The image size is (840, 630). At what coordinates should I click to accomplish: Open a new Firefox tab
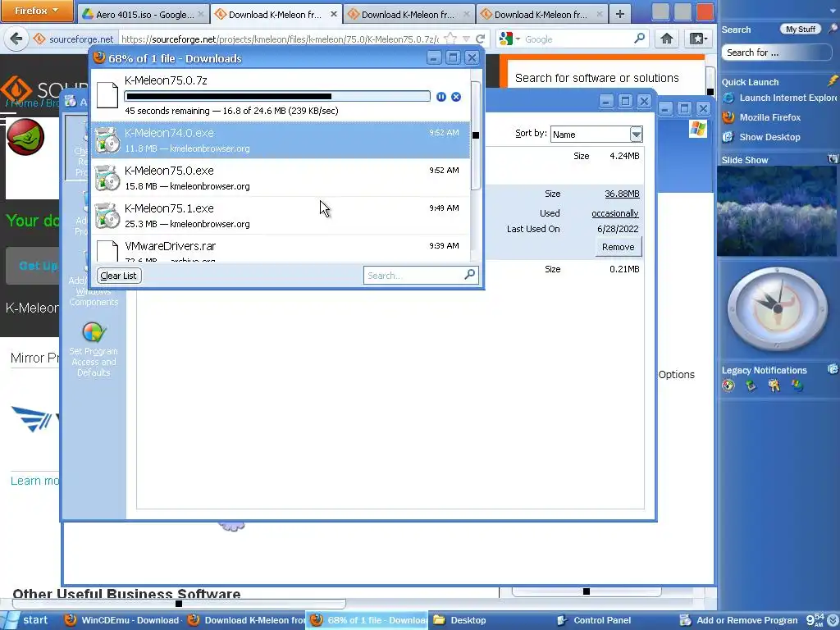(x=620, y=14)
